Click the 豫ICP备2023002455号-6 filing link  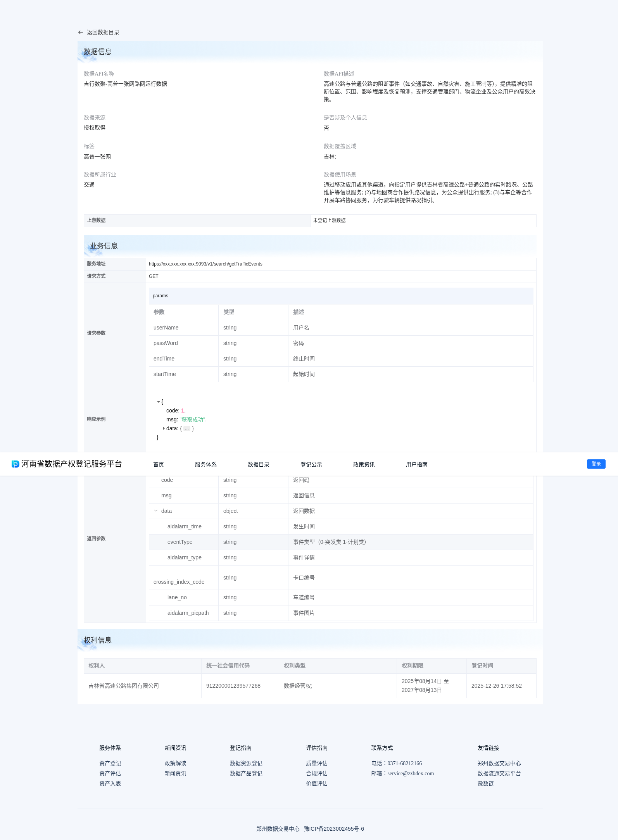coord(334,829)
